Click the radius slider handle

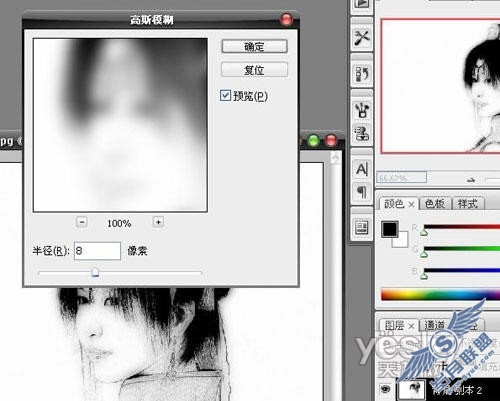tap(95, 272)
